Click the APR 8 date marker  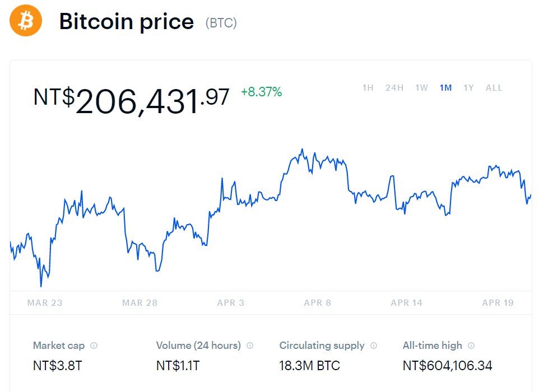(x=318, y=302)
